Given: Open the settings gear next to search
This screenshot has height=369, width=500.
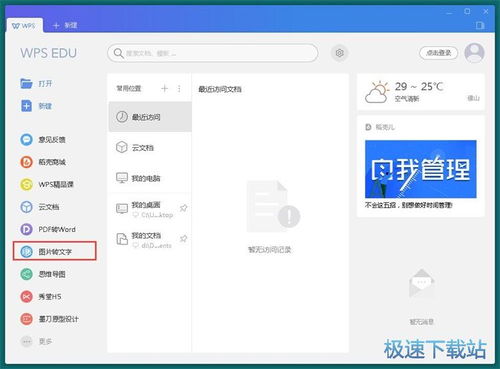Looking at the screenshot, I should [x=339, y=53].
